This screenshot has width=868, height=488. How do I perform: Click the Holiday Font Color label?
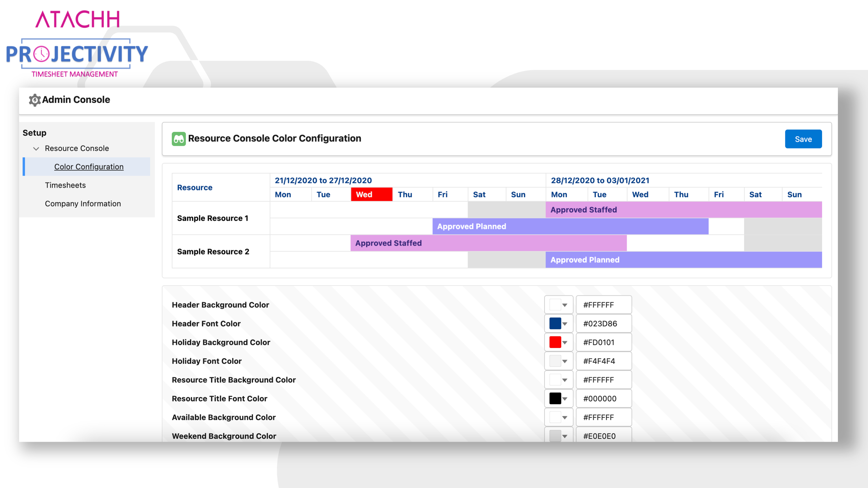pos(207,361)
